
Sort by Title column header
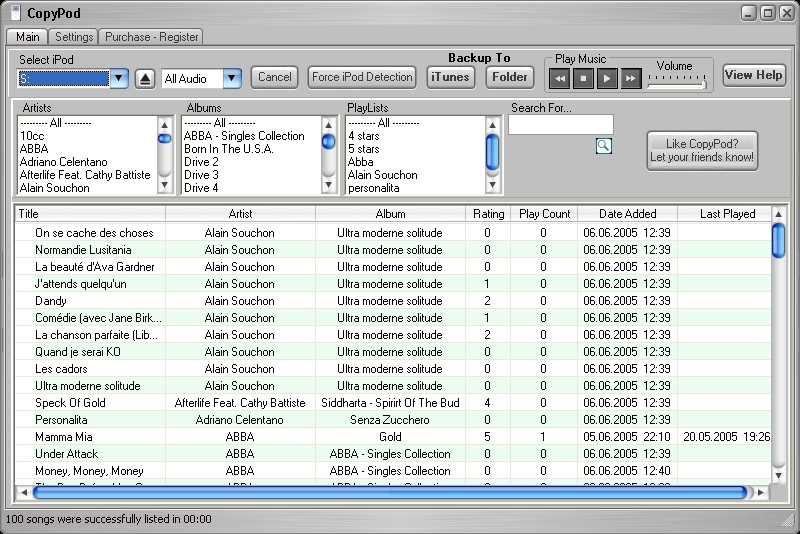(x=90, y=214)
